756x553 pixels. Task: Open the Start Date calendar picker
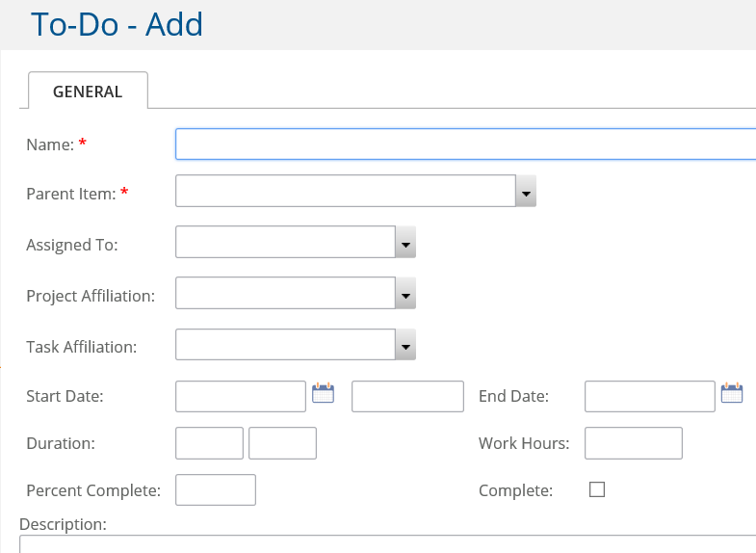tap(323, 393)
